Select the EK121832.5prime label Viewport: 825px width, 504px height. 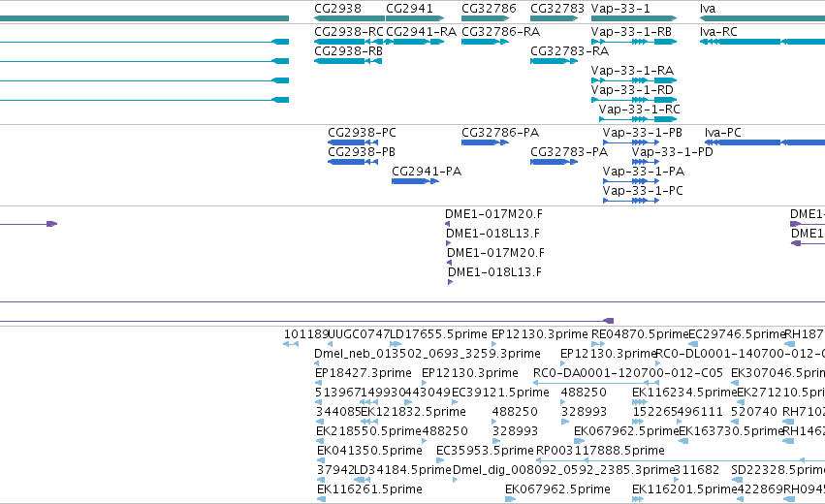[414, 412]
